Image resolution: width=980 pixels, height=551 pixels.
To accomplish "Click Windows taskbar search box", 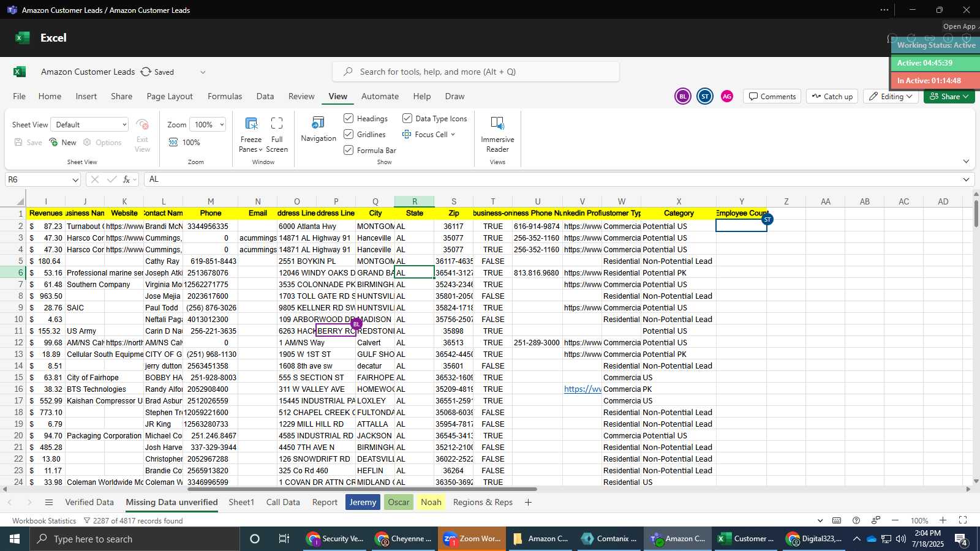I will [135, 539].
